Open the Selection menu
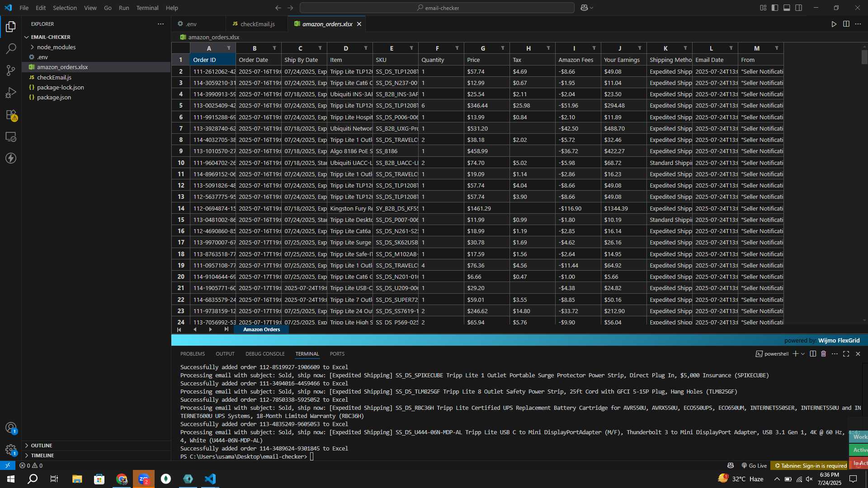This screenshot has height=488, width=868. pos(65,8)
